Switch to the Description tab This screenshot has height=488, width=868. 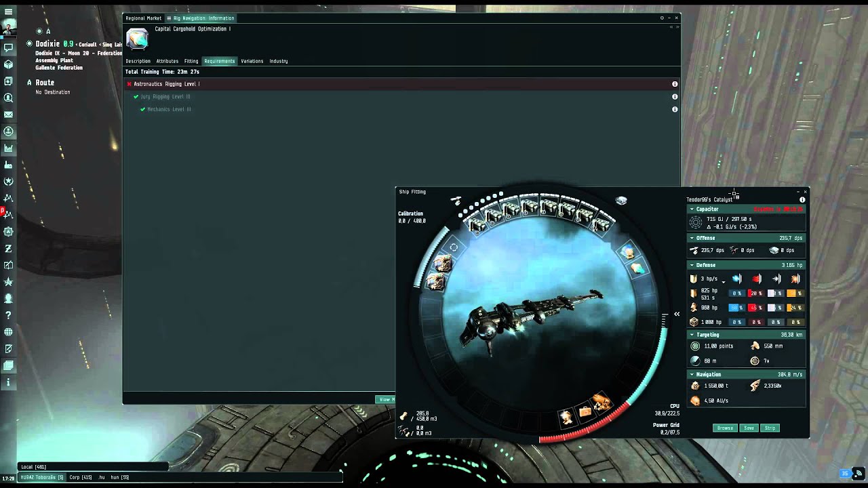tap(138, 61)
